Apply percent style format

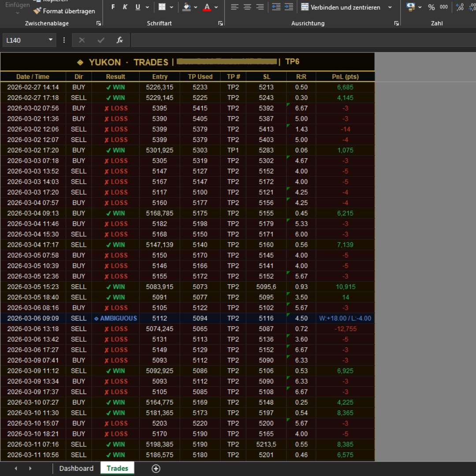pyautogui.click(x=431, y=7)
